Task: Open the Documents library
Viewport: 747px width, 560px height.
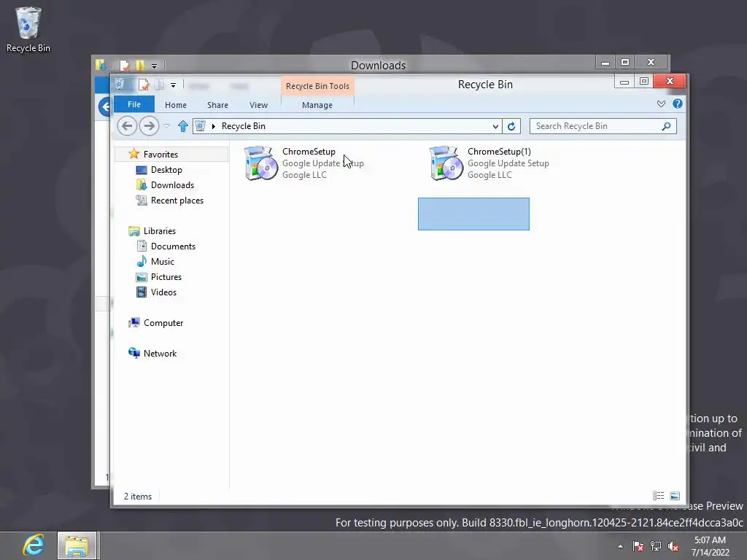Action: coord(173,246)
